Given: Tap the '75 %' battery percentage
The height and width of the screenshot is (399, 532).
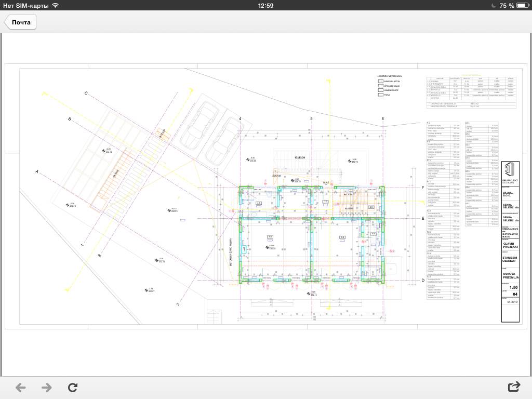Looking at the screenshot, I should point(507,5).
